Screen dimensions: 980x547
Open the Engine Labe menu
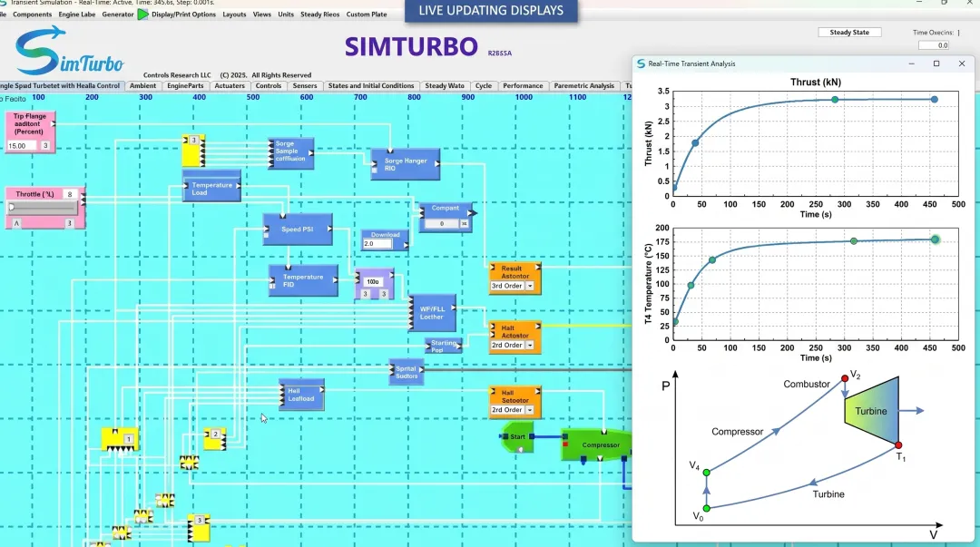(77, 15)
